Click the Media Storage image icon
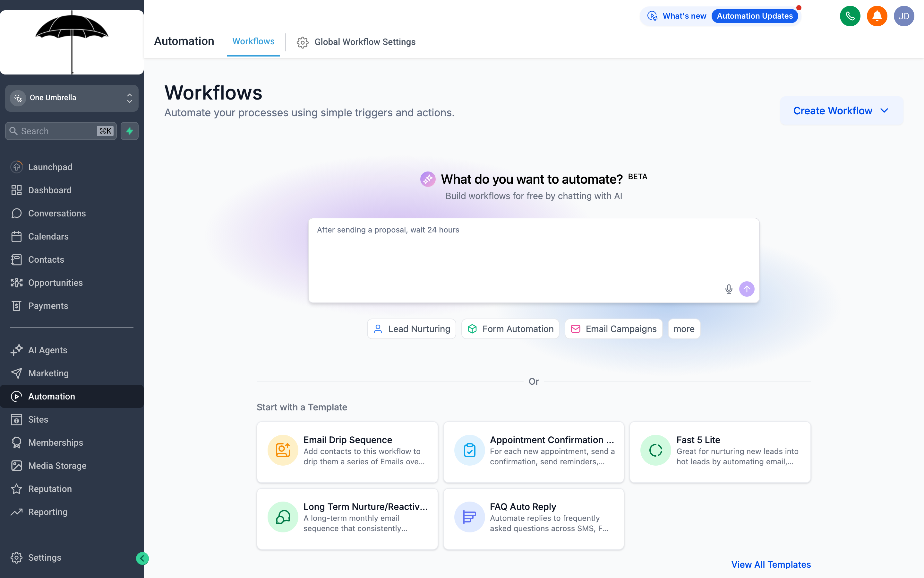 pos(16,466)
